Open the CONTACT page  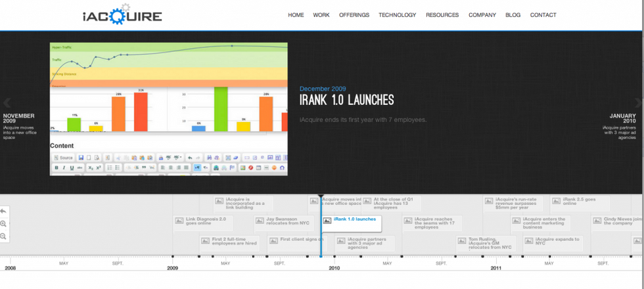point(543,14)
